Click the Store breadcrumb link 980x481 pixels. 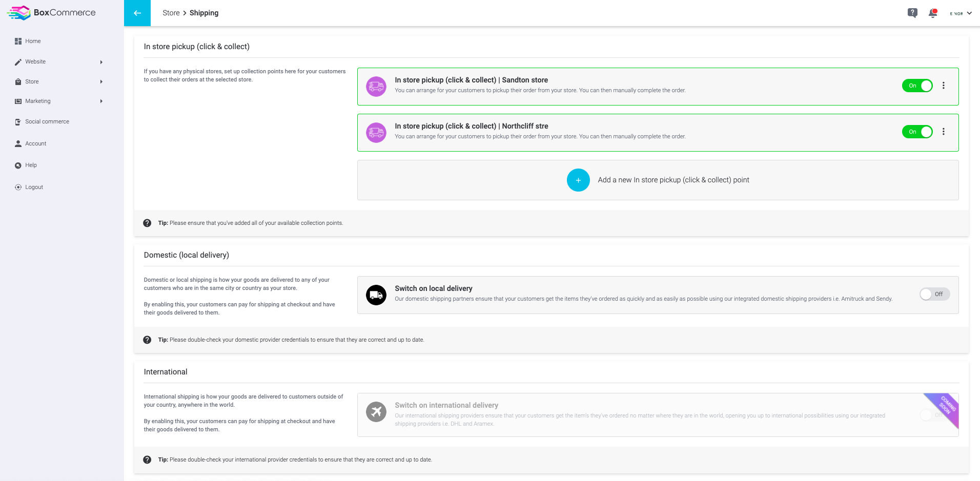pos(171,13)
